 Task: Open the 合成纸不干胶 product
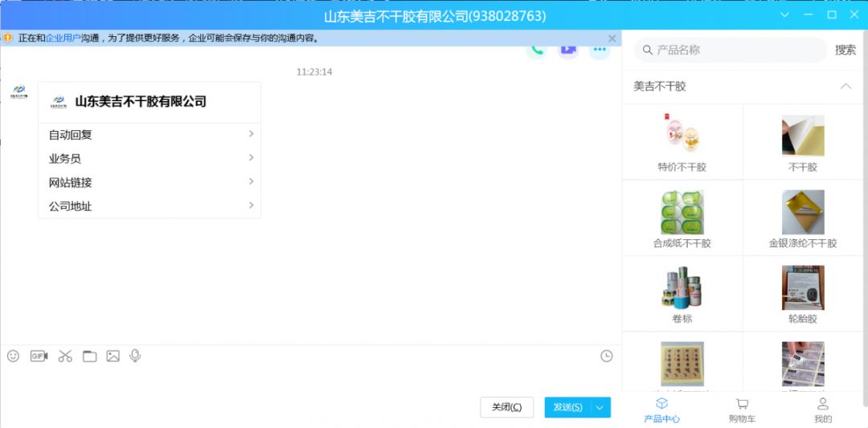click(682, 219)
